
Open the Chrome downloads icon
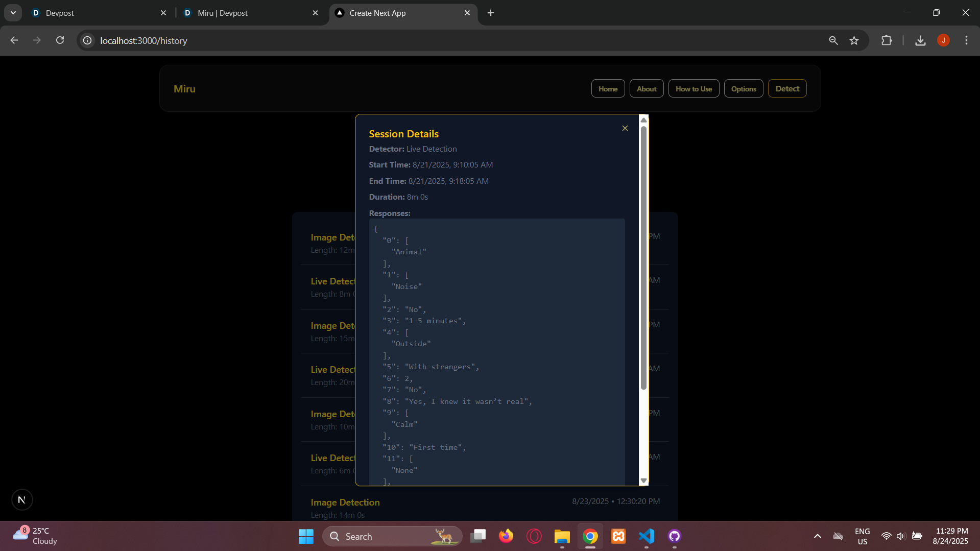click(920, 40)
